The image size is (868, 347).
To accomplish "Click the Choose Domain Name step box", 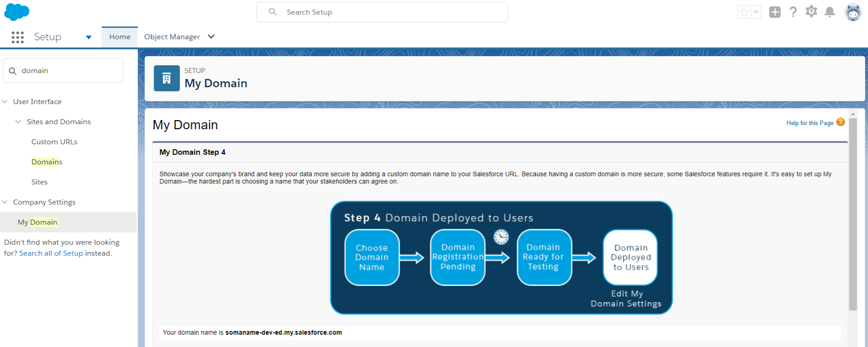I will point(372,258).
